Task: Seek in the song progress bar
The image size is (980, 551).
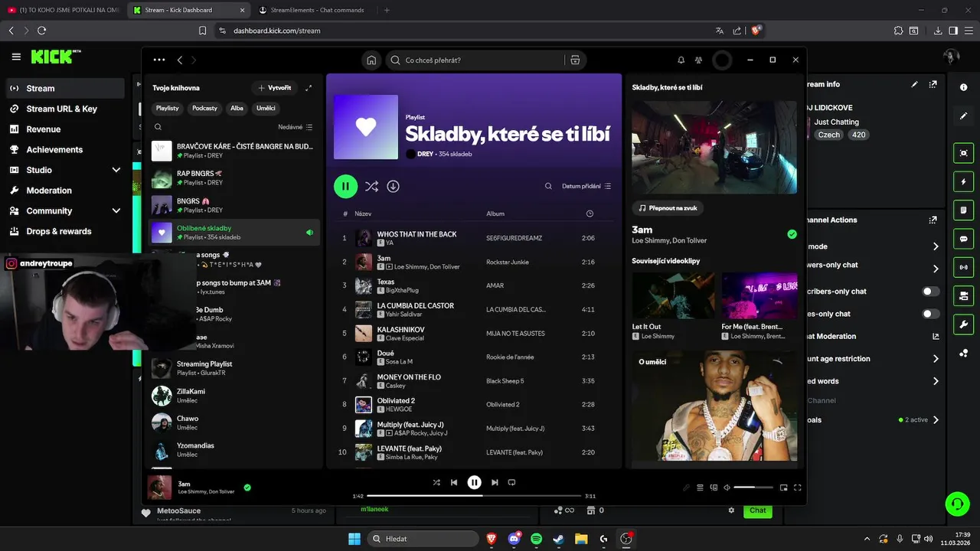Action: coord(474,496)
